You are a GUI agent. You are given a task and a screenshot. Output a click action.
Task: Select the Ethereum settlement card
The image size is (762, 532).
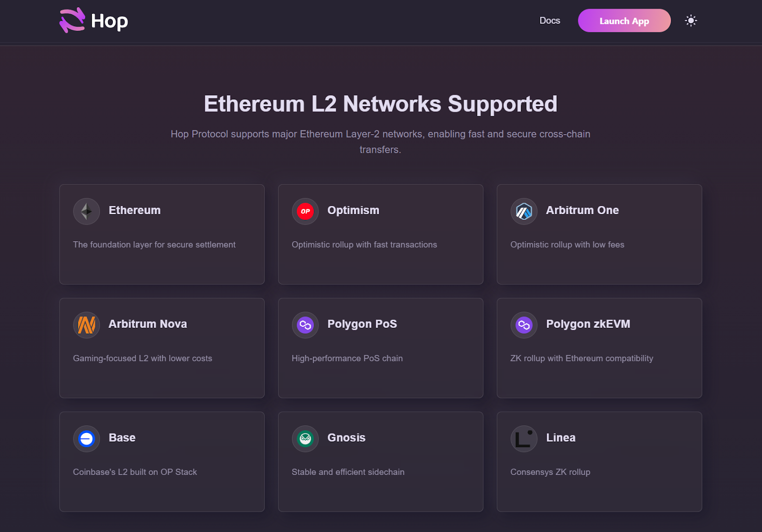[162, 234]
